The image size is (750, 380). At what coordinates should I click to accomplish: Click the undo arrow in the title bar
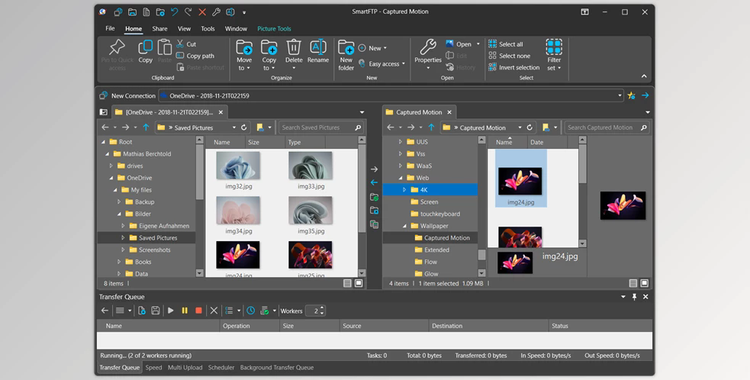(x=174, y=12)
